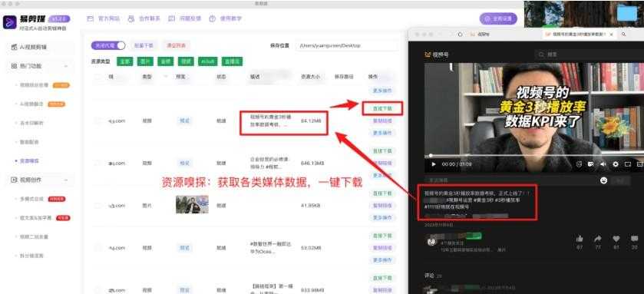Image resolution: width=644 pixels, height=294 pixels.
Task: Click the emoji smiley icon below video
Action: 603,180
